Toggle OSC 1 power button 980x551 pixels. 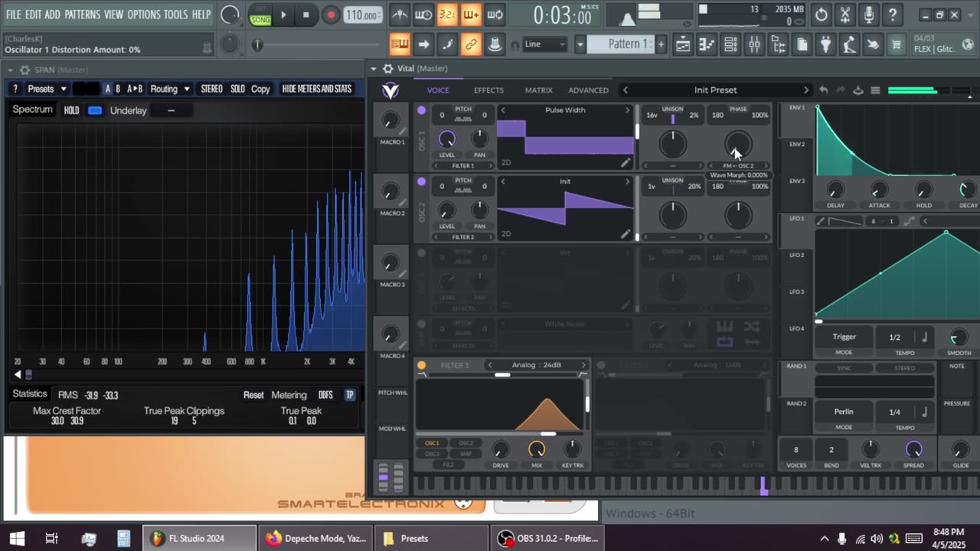tap(421, 110)
